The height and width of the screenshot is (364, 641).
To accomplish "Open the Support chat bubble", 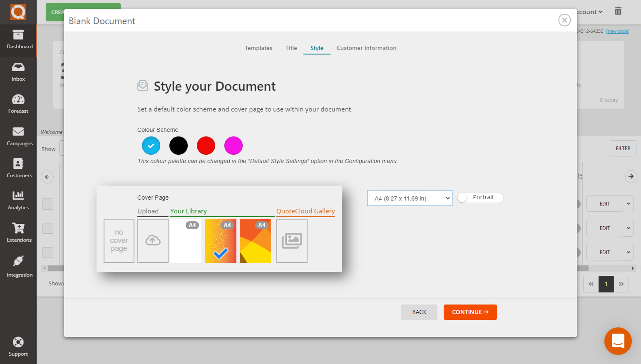I will (x=618, y=341).
